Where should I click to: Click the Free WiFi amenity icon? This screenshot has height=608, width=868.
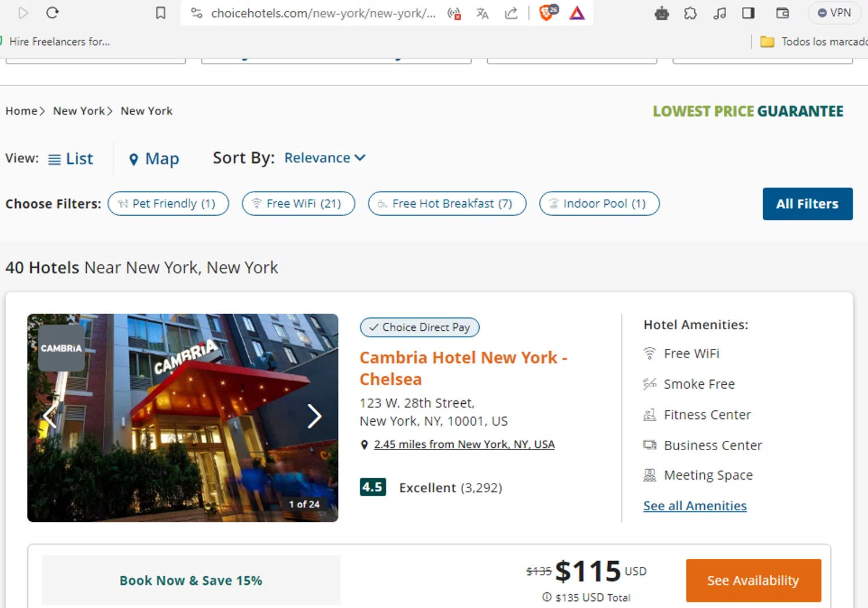pos(650,353)
